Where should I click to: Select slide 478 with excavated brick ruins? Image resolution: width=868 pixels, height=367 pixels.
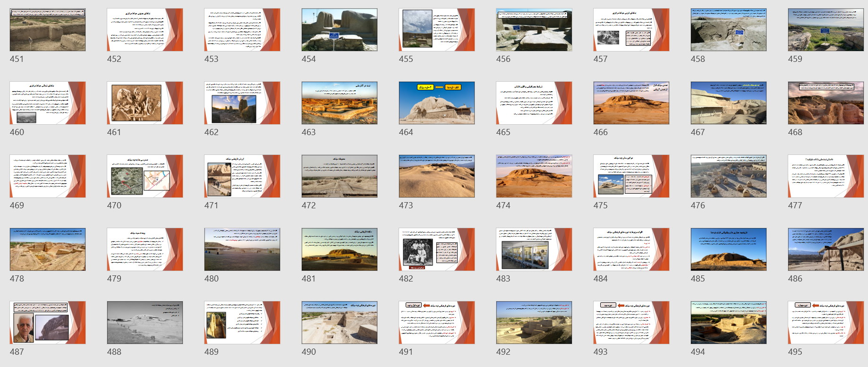click(48, 249)
